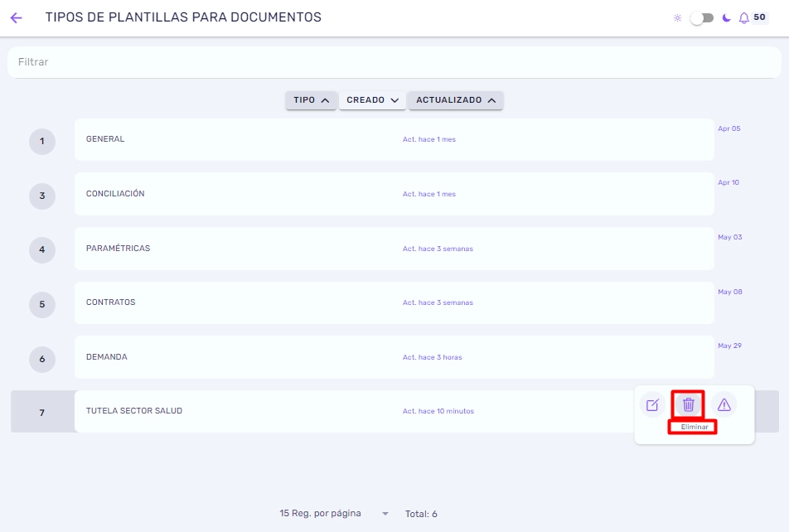
Task: Sort by CREADO column
Action: pyautogui.click(x=372, y=100)
